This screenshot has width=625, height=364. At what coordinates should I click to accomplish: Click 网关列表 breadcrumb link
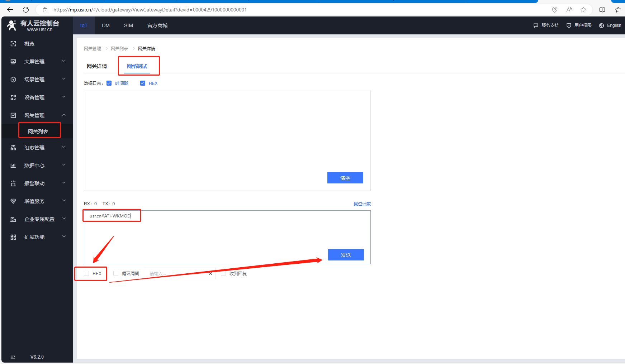[x=119, y=49]
